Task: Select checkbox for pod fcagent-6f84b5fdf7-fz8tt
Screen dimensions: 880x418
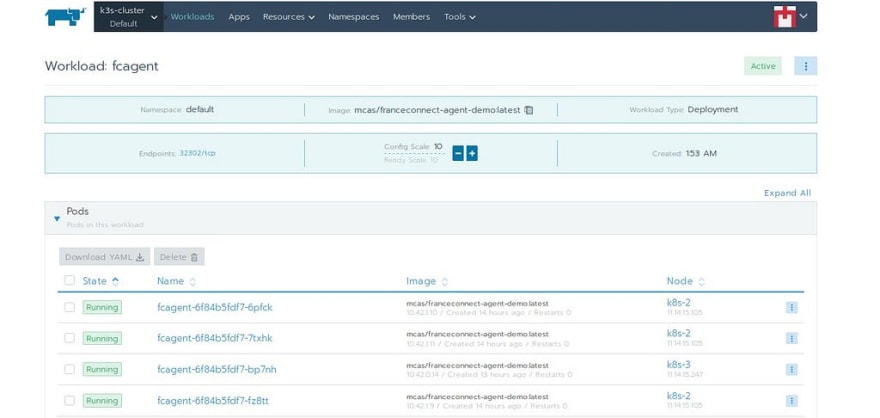Action: (70, 401)
